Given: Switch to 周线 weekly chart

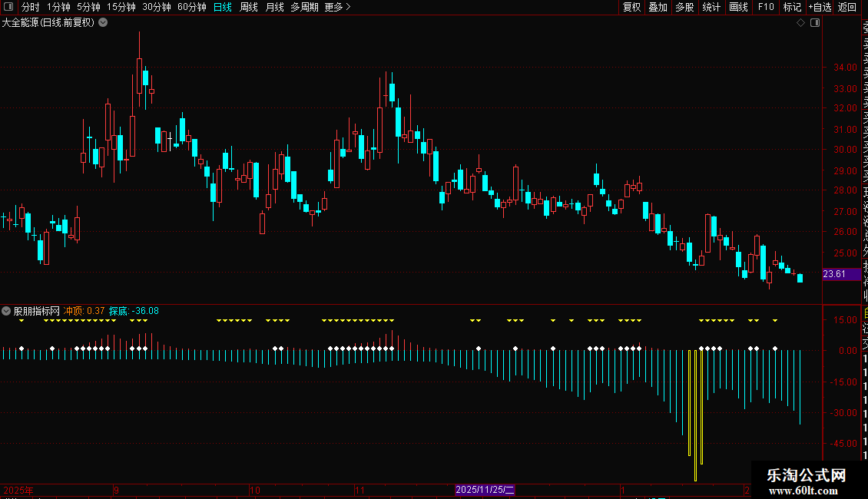Looking at the screenshot, I should coord(249,7).
